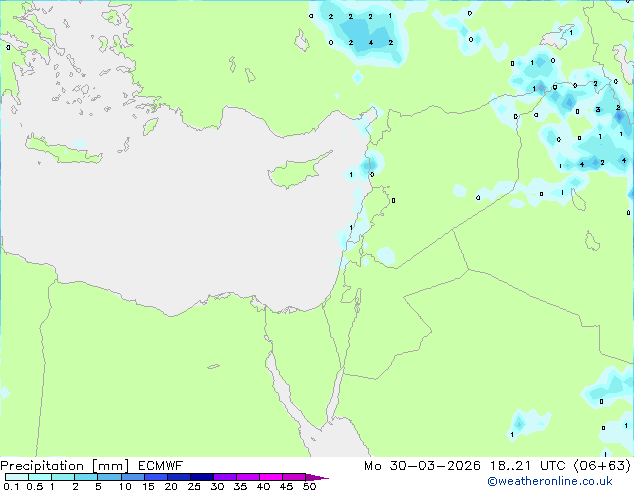This screenshot has width=634, height=490.
Task: Pick the 35–40 mm violet legend box
Action: coord(247,477)
